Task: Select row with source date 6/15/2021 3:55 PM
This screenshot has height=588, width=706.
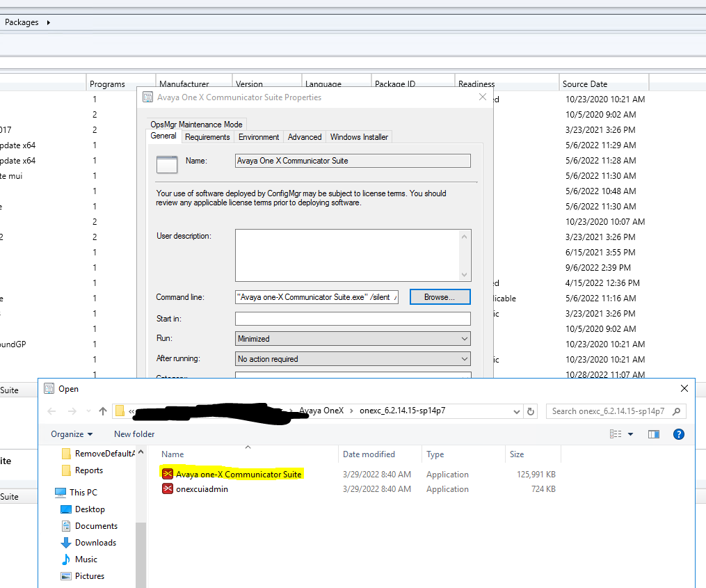Action: 600,253
